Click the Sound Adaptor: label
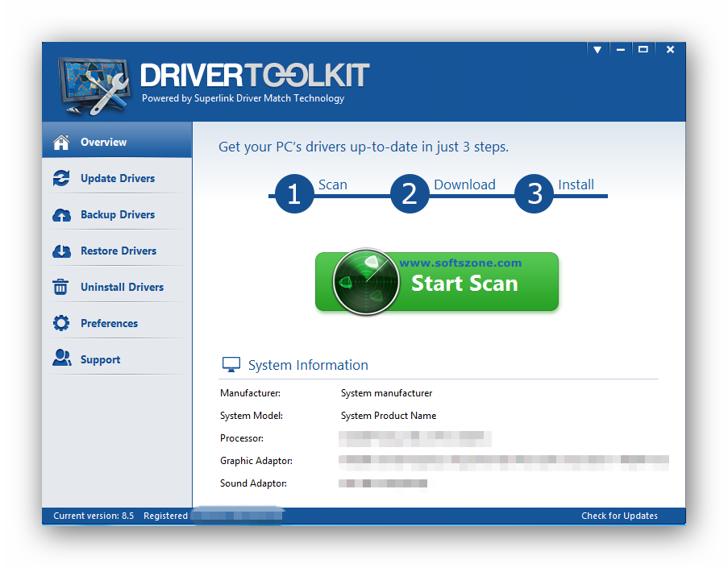 tap(253, 483)
